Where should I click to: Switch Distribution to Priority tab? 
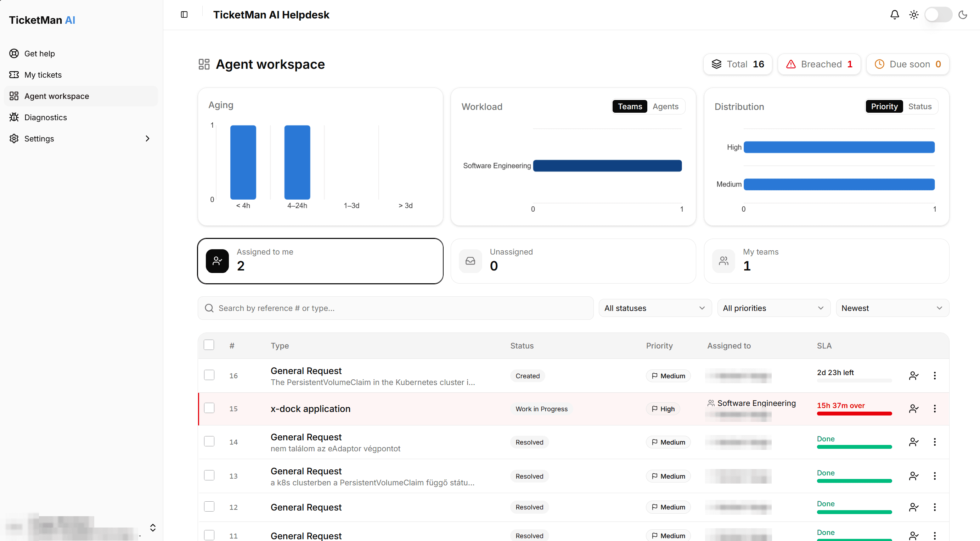coord(884,106)
